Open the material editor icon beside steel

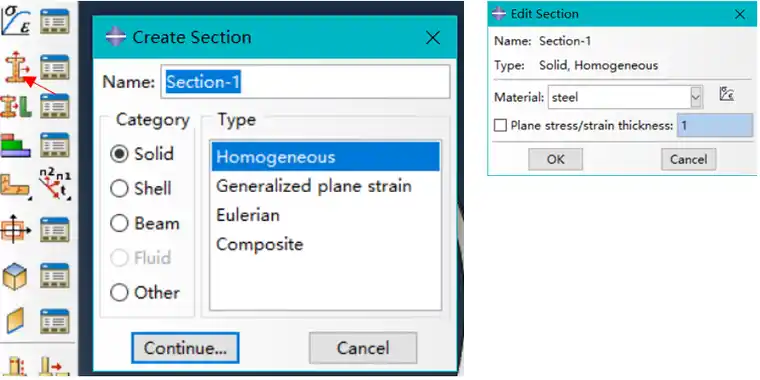726,95
